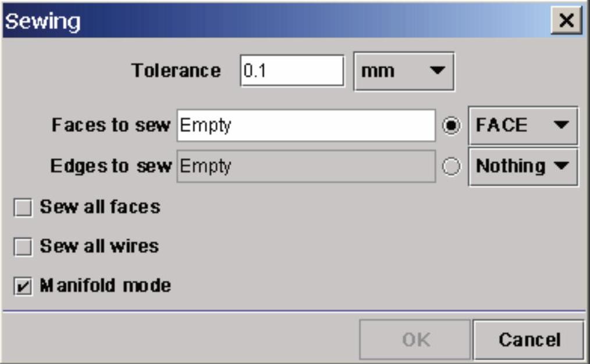Viewport: 590px width, 364px height.
Task: Click the Edges to sew label
Action: [111, 167]
